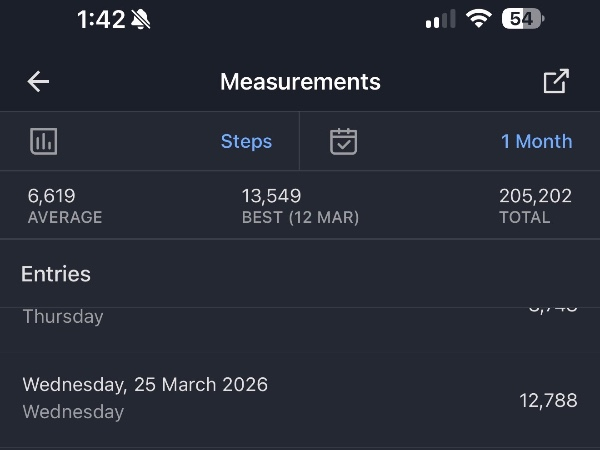Screen dimensions: 600x450
Task: Tap the back arrow icon
Action: 38,82
